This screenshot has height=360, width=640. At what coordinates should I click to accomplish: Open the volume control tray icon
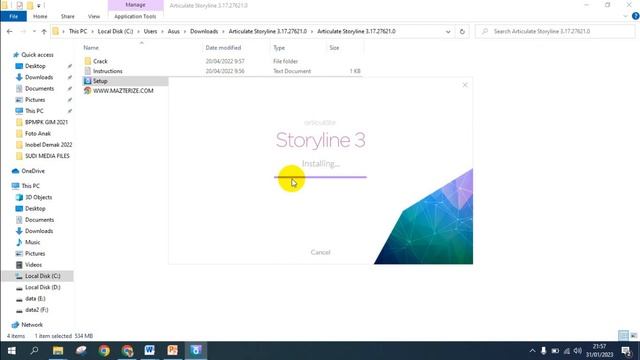(578, 351)
